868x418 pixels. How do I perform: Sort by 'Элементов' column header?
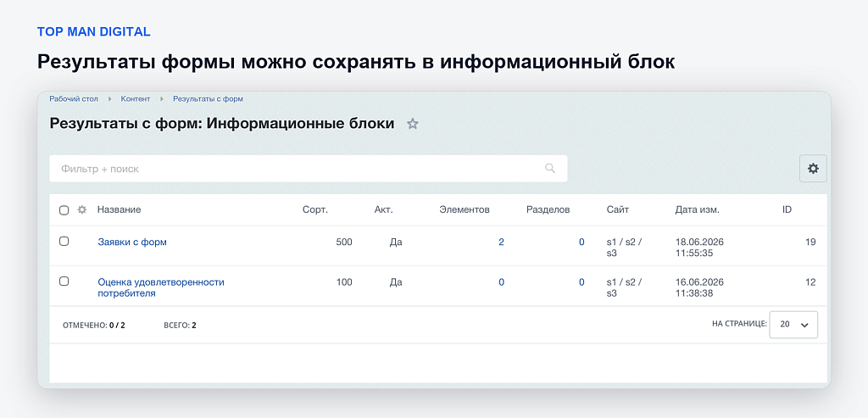(x=465, y=209)
